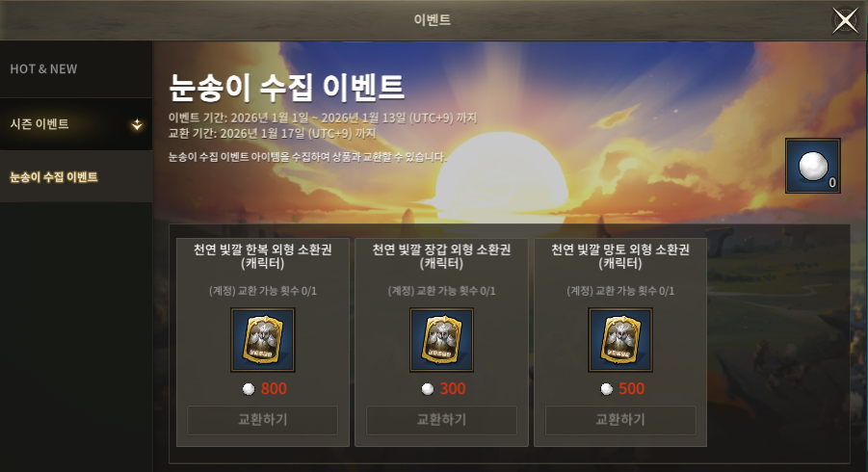Click the snowball icon beside 800 cost
The image size is (868, 472).
coord(249,389)
